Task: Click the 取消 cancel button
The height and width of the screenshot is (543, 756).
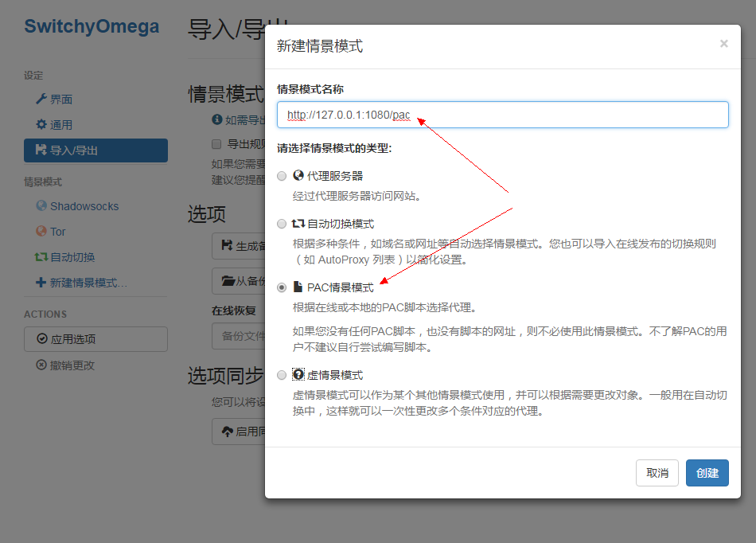Action: tap(657, 473)
